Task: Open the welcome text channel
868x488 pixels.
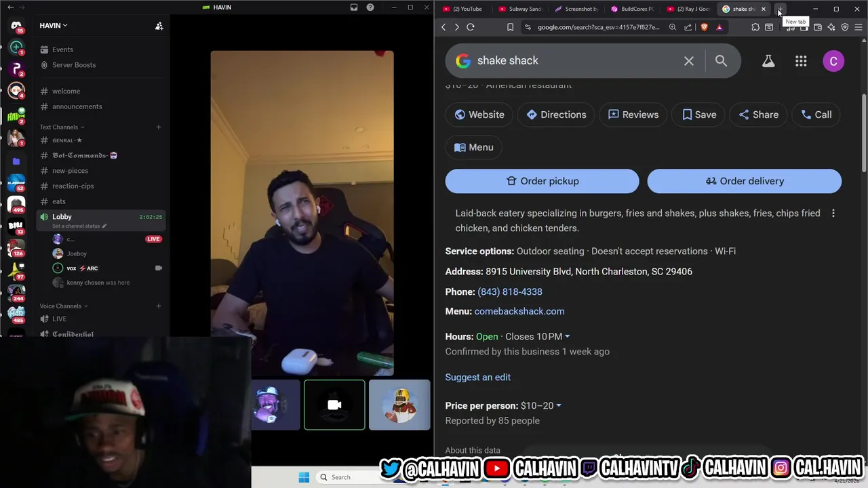Action: tap(66, 91)
